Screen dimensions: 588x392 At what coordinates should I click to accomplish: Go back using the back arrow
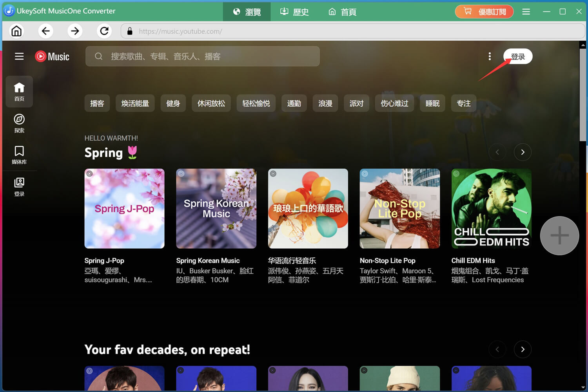pyautogui.click(x=45, y=31)
